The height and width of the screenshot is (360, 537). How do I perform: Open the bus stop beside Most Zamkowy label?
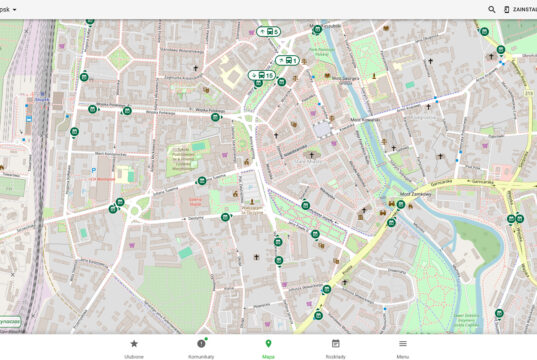(x=400, y=204)
